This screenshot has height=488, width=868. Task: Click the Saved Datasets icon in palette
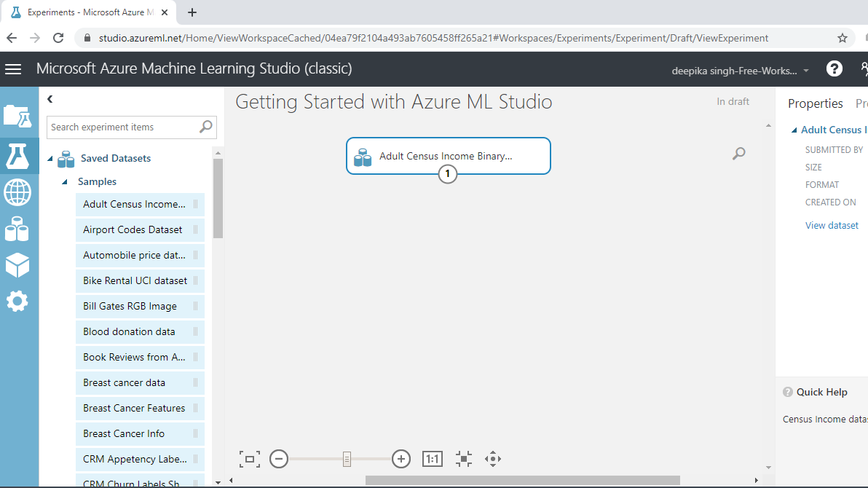point(66,159)
